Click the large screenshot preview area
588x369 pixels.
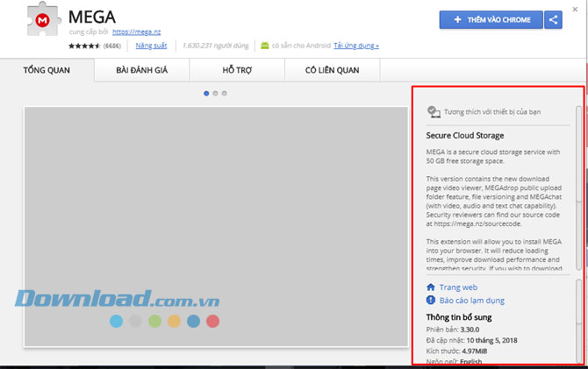[x=216, y=227]
